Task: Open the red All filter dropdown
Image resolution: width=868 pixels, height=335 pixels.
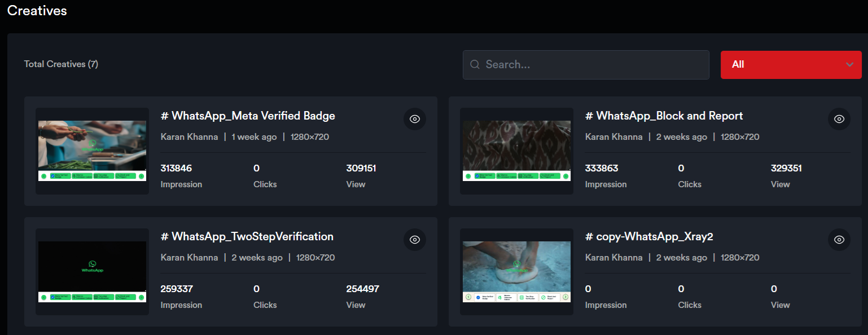Action: click(790, 65)
